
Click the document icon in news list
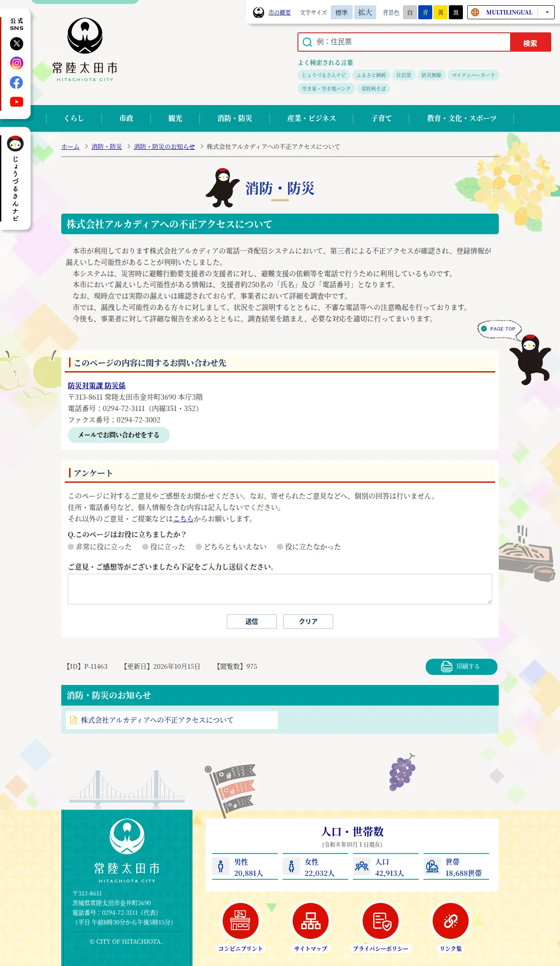[x=73, y=720]
